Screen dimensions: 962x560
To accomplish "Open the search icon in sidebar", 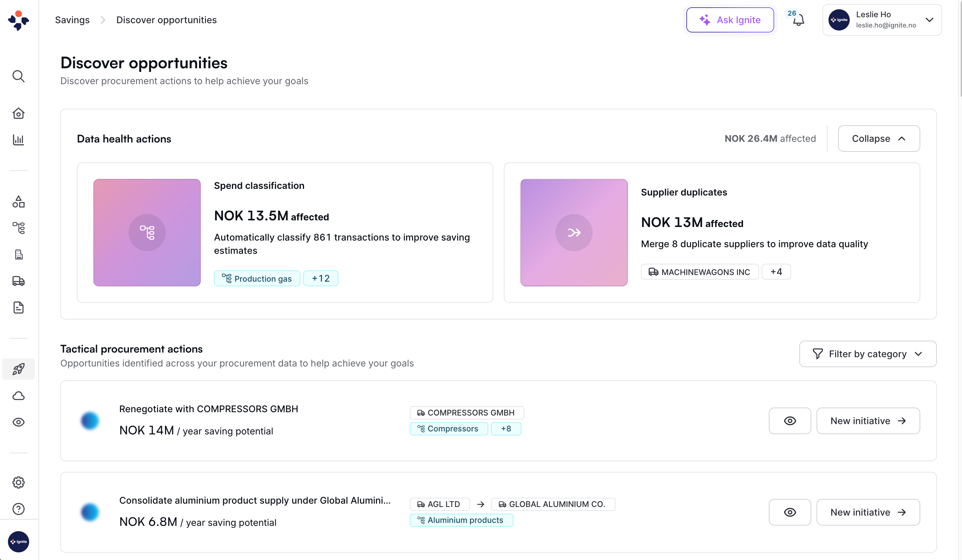I will [18, 76].
